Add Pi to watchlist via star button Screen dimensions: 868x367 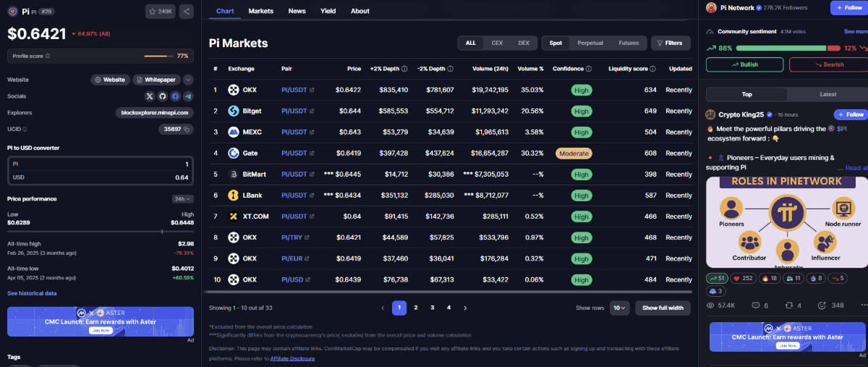tap(161, 12)
